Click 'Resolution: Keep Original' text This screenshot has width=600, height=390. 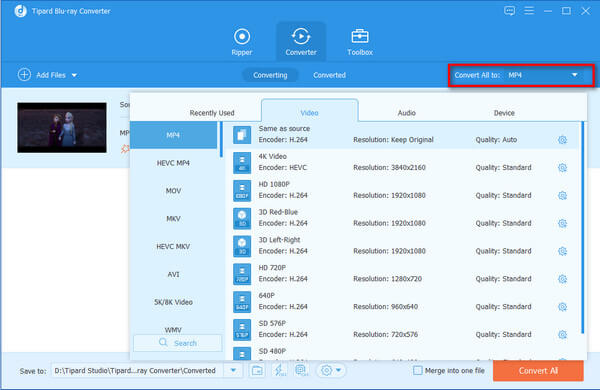pyautogui.click(x=393, y=140)
